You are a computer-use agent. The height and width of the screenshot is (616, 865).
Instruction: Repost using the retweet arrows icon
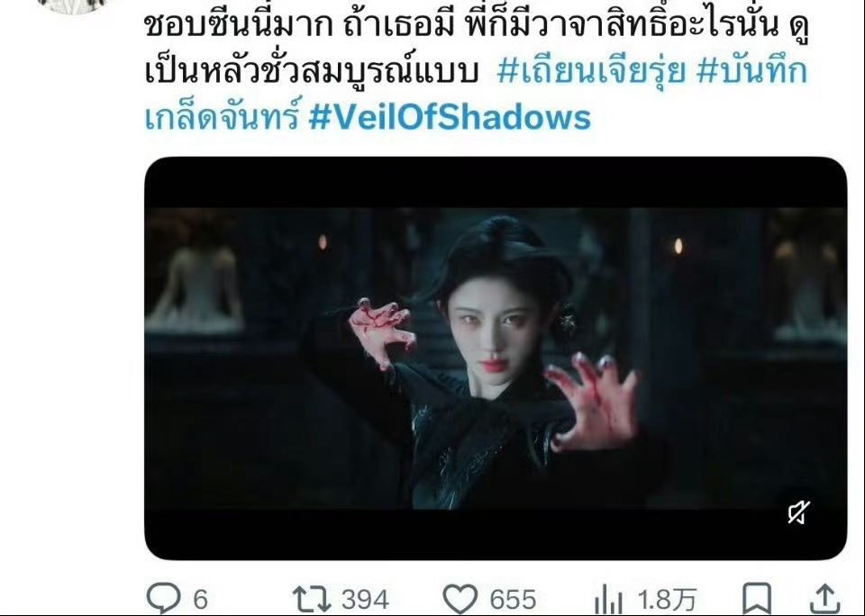tap(311, 599)
